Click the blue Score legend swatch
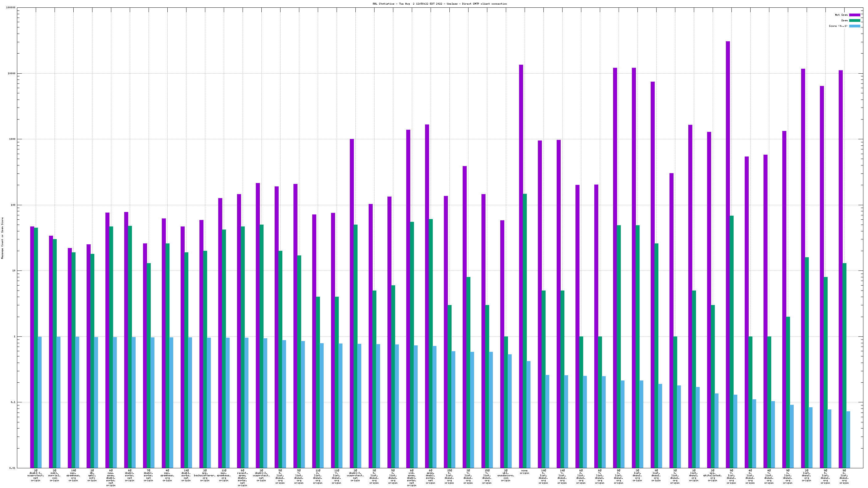Image resolution: width=868 pixels, height=488 pixels. (x=854, y=26)
